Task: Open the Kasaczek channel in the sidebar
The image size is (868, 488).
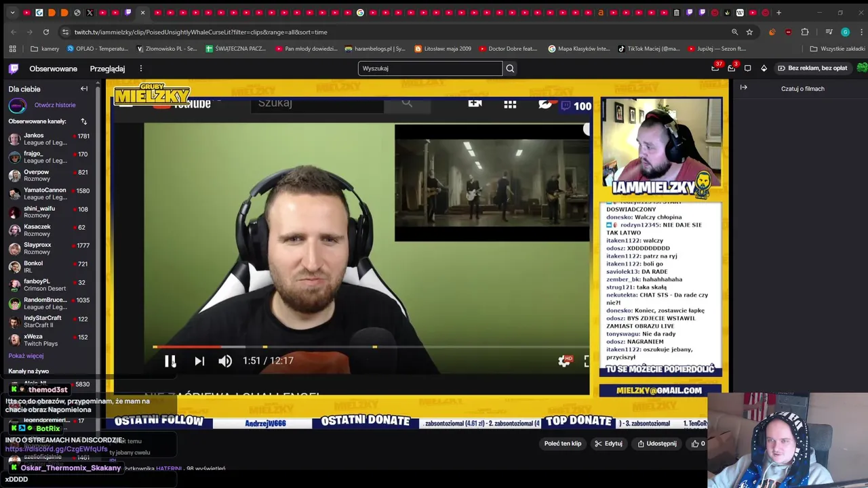Action: pos(49,230)
